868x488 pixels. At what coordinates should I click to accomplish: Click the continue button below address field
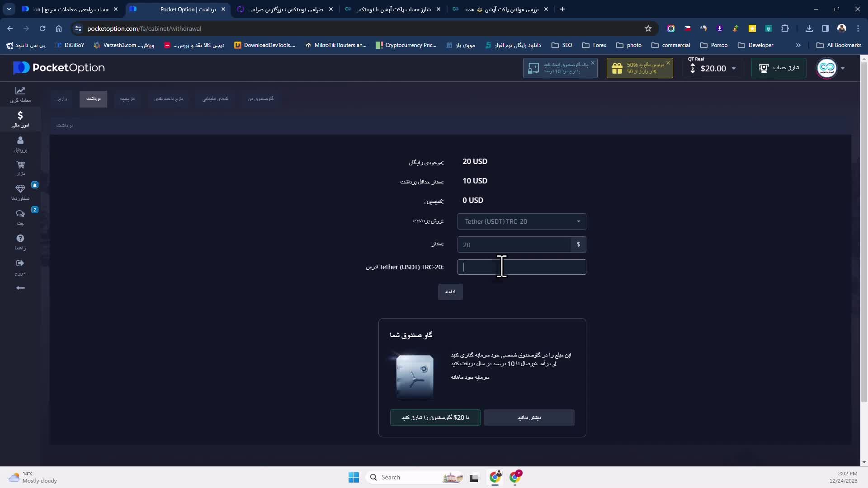(x=450, y=291)
